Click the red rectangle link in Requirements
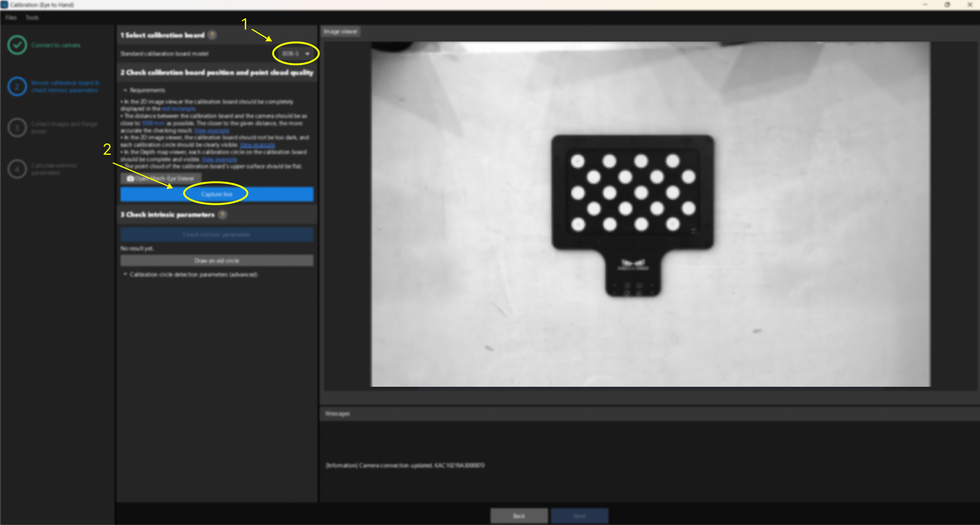The width and height of the screenshot is (980, 525). click(178, 109)
